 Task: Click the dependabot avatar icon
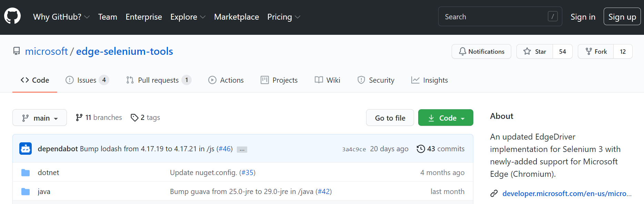click(26, 149)
